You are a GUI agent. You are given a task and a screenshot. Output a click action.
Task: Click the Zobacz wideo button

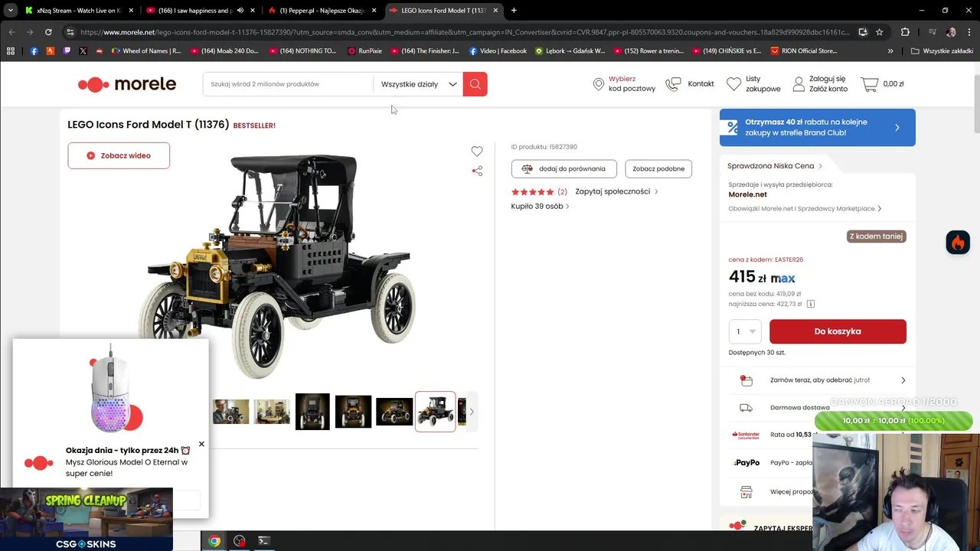pyautogui.click(x=119, y=155)
